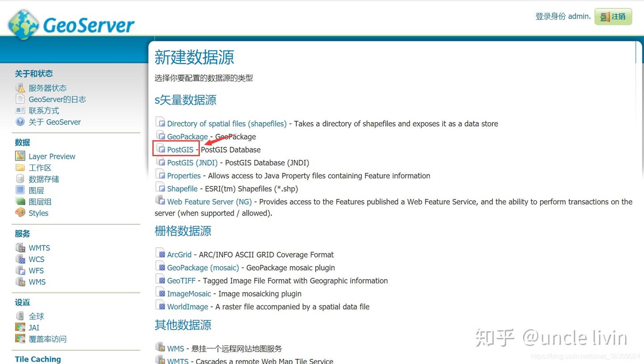
Task: Open the Styles palette icon
Action: (20, 213)
